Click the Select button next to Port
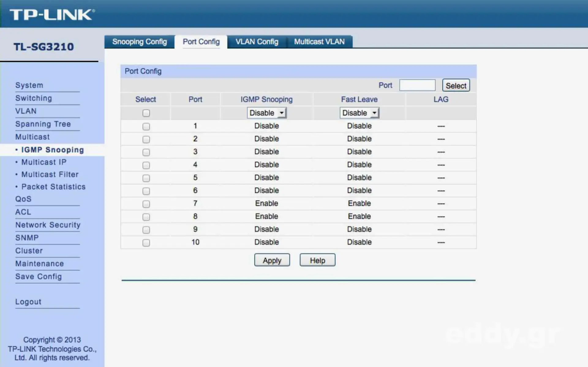 pos(456,85)
